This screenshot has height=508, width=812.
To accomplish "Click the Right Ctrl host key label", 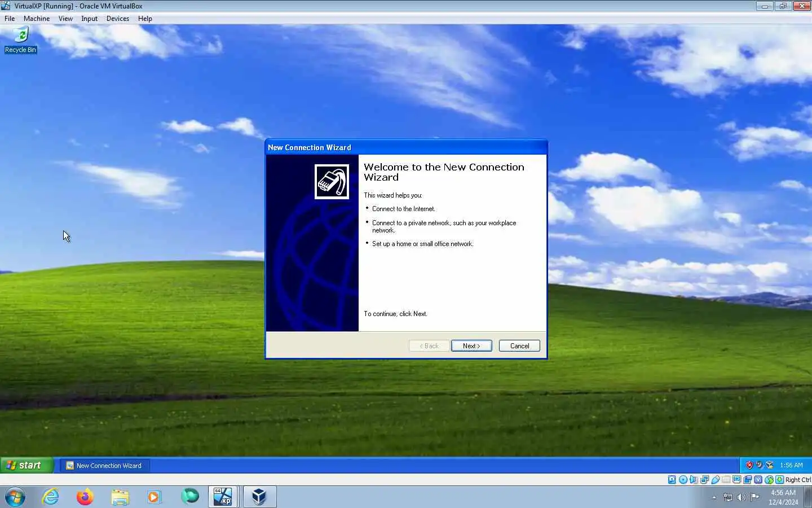I will (x=798, y=480).
